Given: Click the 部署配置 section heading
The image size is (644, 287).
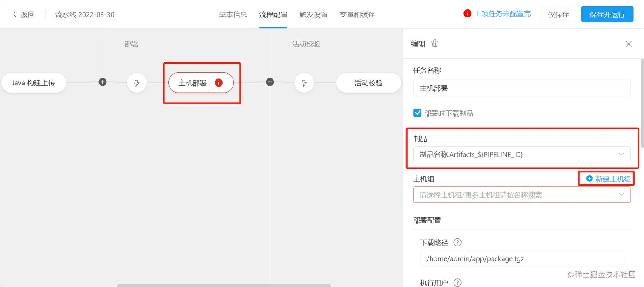Looking at the screenshot, I should [x=427, y=220].
